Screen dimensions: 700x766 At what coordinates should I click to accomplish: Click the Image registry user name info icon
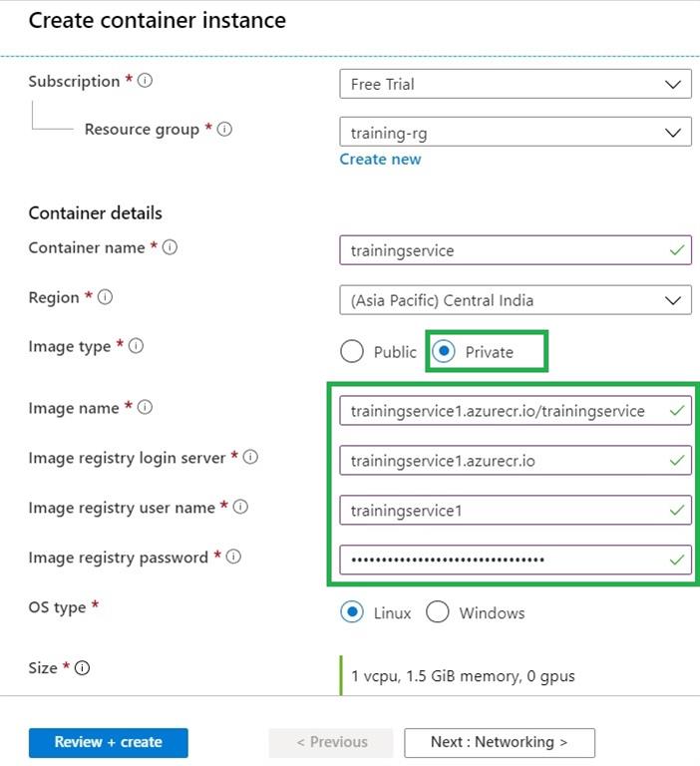[240, 507]
